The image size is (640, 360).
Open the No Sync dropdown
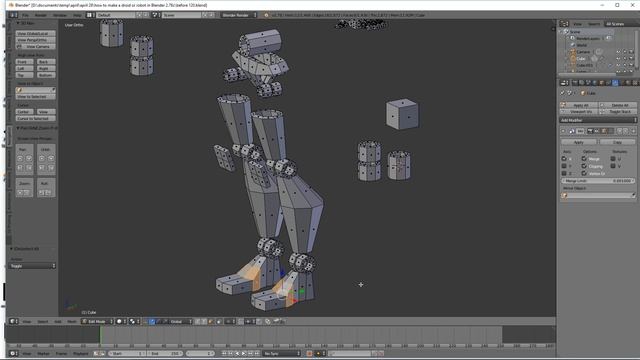[x=282, y=353]
